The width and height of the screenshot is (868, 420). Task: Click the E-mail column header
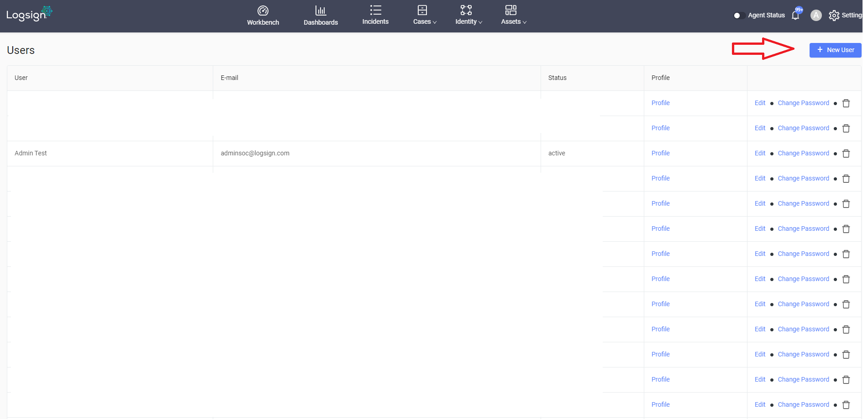[377, 78]
